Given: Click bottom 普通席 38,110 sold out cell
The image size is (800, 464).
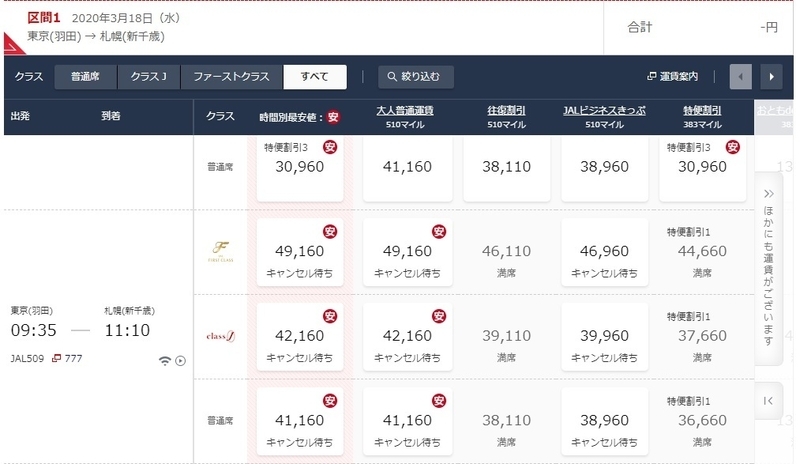Looking at the screenshot, I should pos(507,422).
